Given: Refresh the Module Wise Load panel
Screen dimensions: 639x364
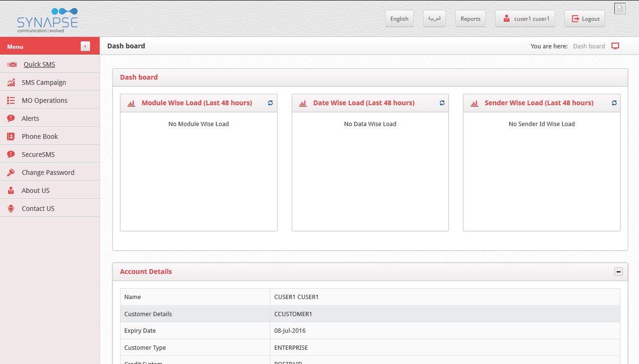Looking at the screenshot, I should [270, 103].
